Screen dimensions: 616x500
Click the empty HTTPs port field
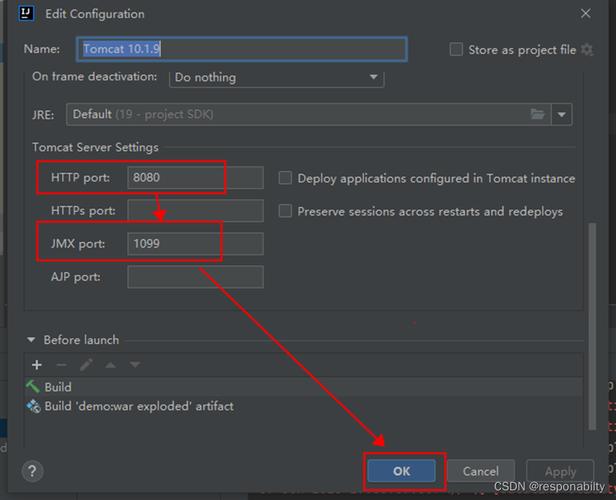(x=195, y=211)
